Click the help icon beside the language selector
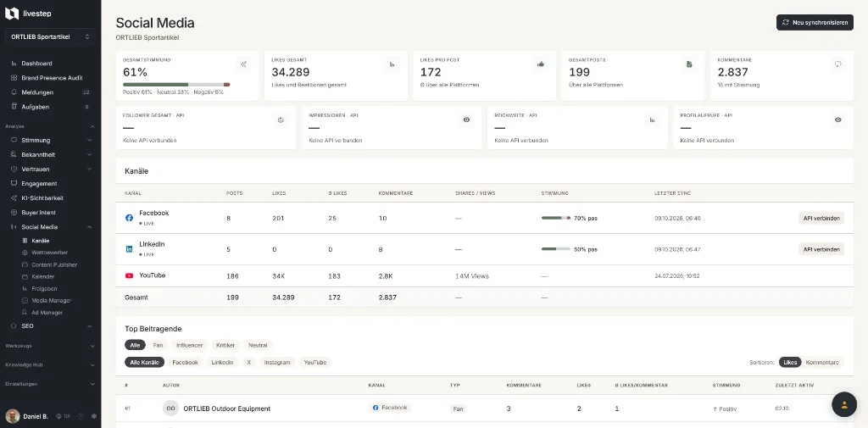Viewport: 868px width, 428px height. (81, 416)
